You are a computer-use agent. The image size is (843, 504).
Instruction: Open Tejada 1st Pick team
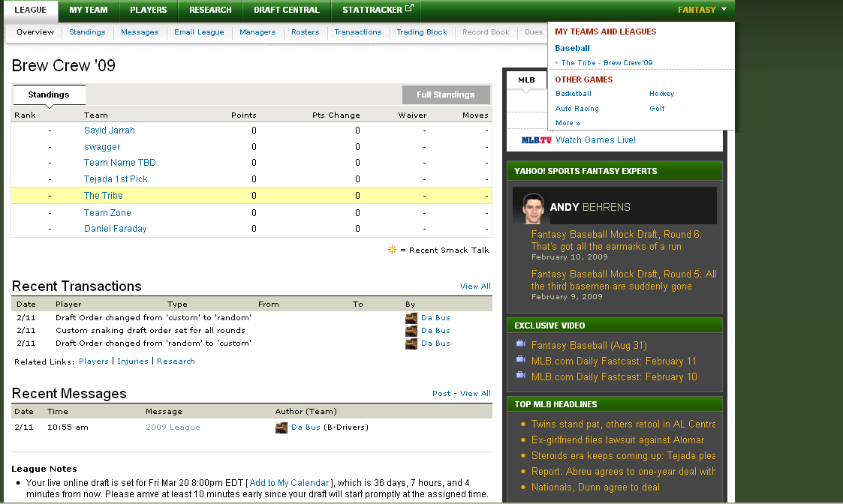116,179
